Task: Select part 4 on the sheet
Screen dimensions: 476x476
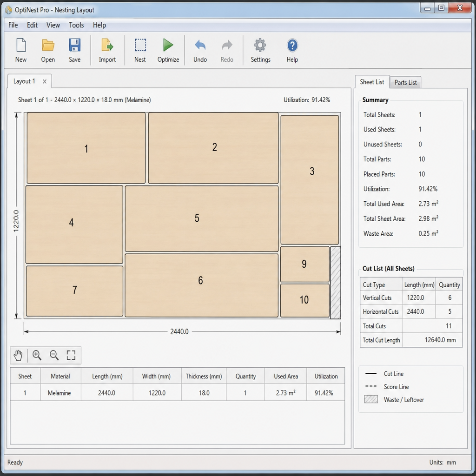Action: 74,225
